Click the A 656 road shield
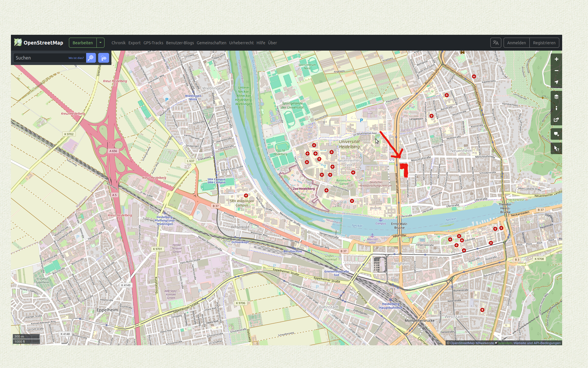 113,151
